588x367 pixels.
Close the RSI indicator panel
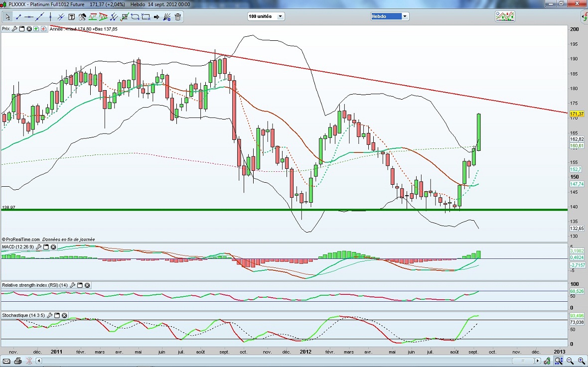point(87,285)
